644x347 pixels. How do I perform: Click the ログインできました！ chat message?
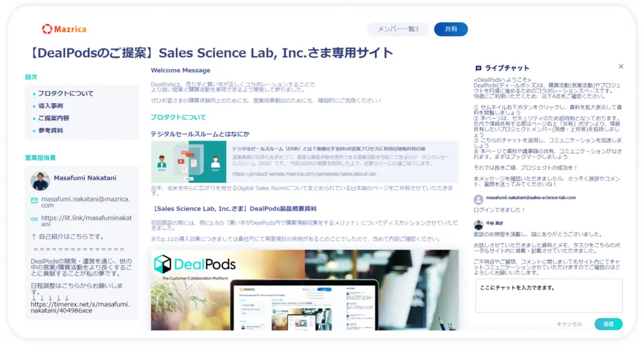pyautogui.click(x=500, y=210)
